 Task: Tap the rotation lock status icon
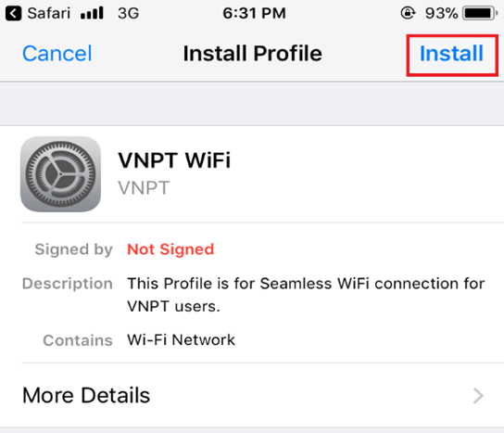408,14
